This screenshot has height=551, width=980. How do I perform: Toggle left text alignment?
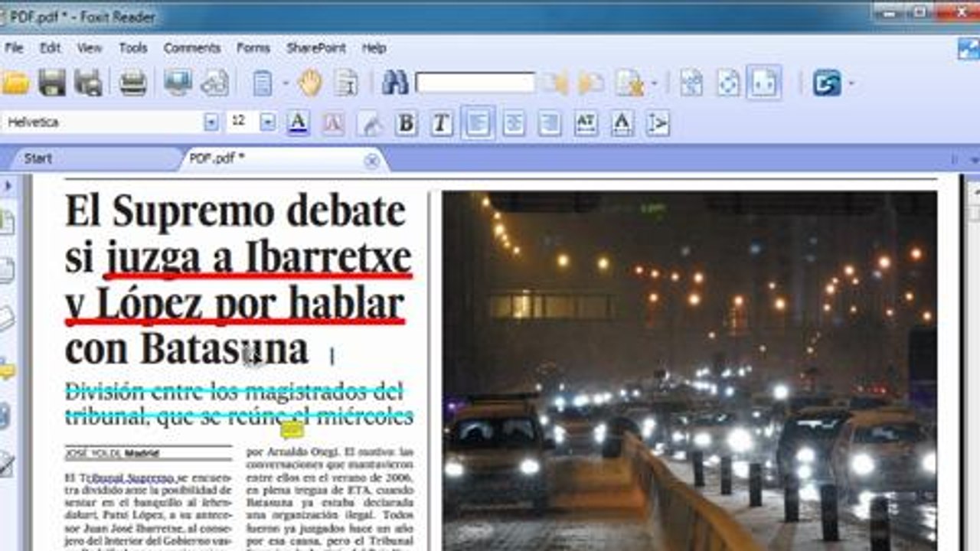[x=478, y=122]
